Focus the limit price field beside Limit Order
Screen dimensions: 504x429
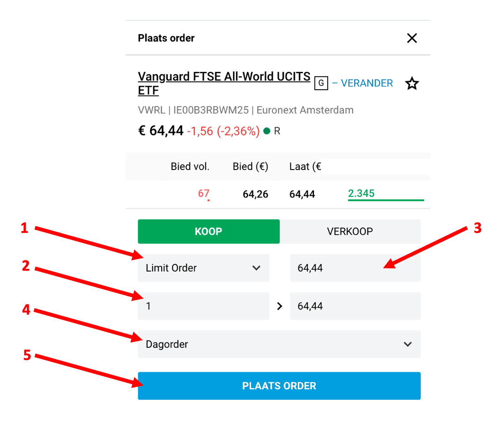coord(355,268)
